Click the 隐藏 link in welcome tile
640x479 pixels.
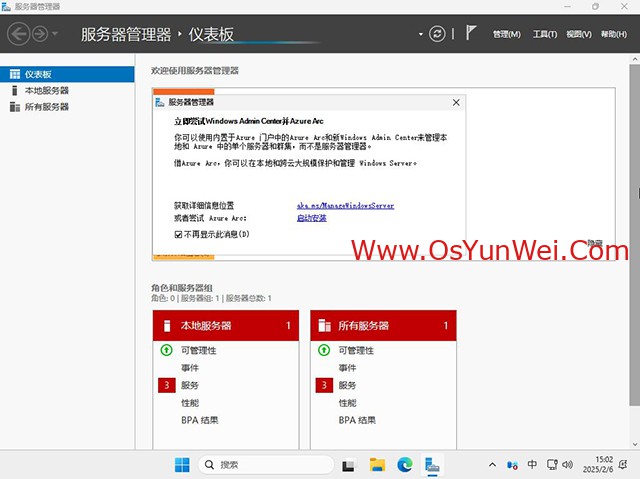pos(595,243)
